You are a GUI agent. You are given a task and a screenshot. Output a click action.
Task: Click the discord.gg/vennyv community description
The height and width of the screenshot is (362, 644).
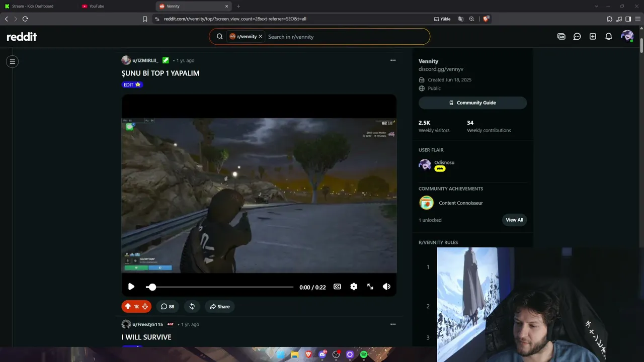coord(441,69)
